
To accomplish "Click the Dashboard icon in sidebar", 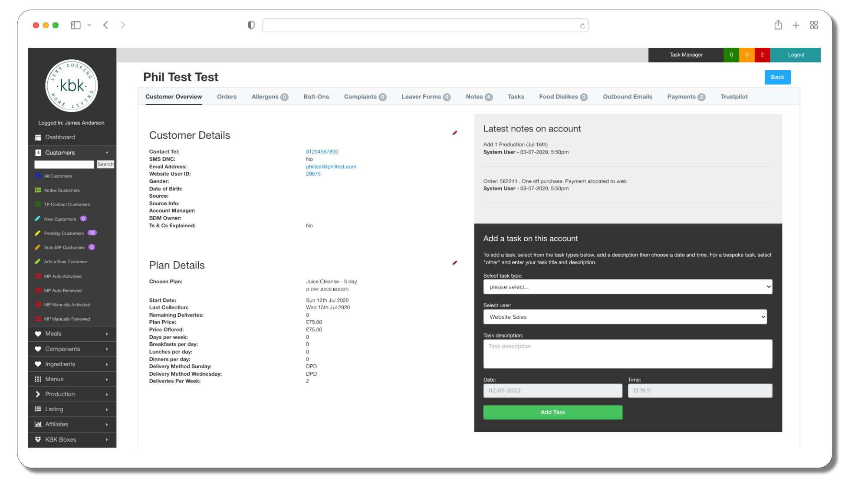I will click(x=40, y=137).
